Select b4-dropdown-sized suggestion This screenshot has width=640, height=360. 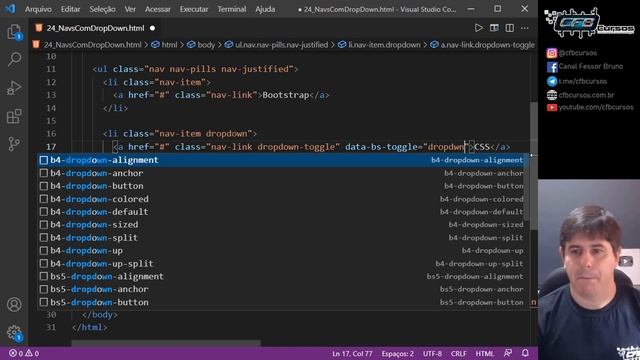pos(281,224)
